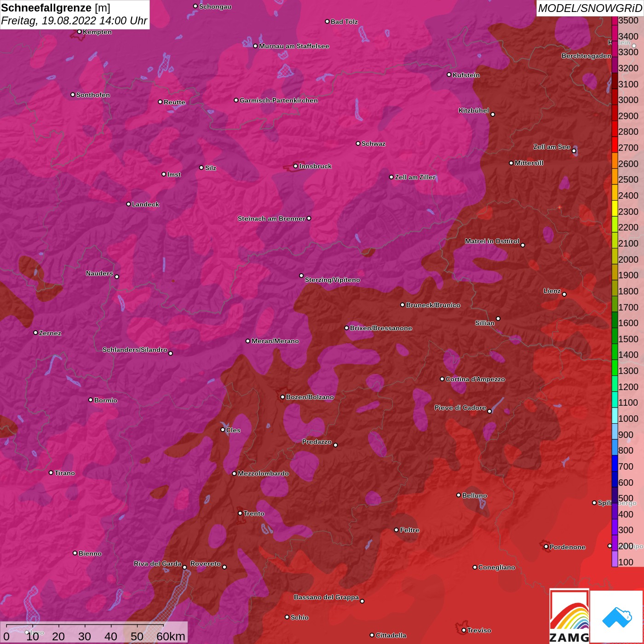Click the Zell am See label
This screenshot has width=644, height=644.
(x=552, y=147)
